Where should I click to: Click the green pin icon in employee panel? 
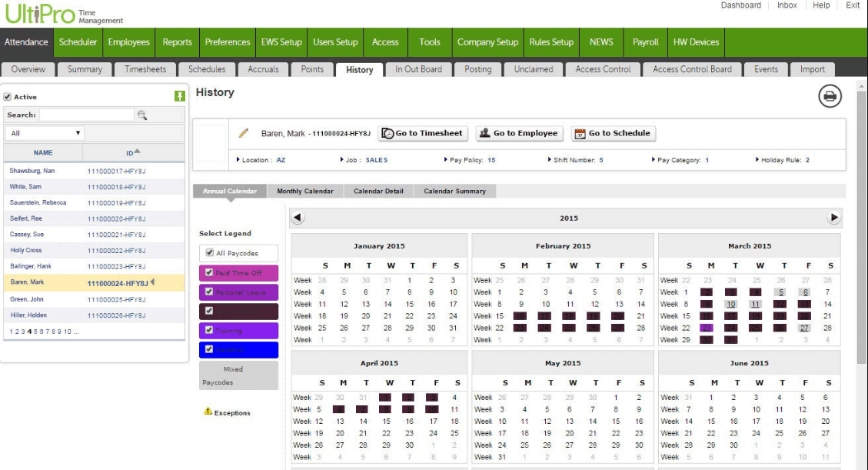[x=180, y=97]
